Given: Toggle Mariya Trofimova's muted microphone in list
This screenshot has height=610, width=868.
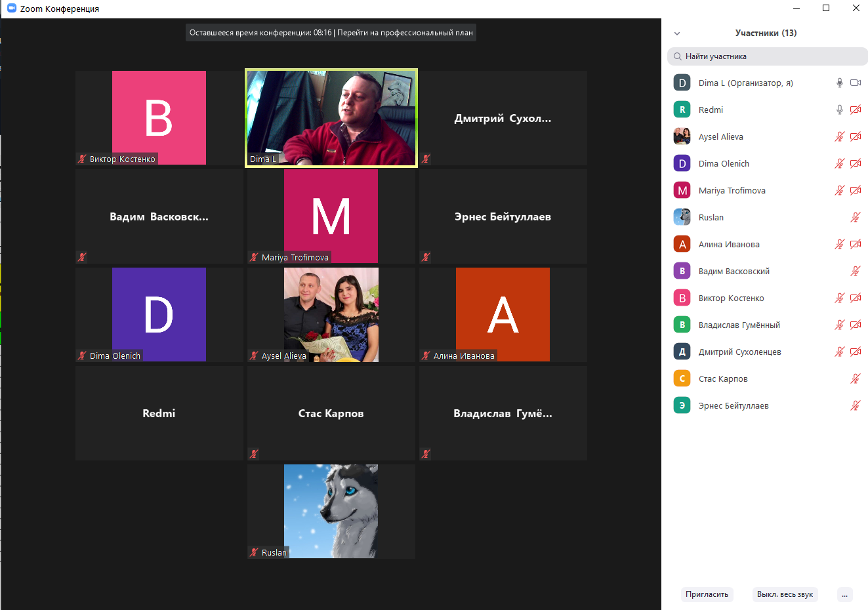Looking at the screenshot, I should click(839, 190).
